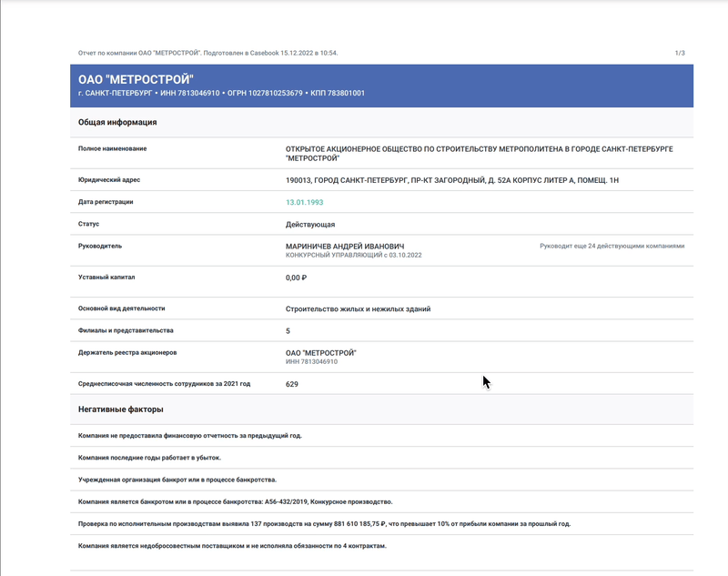Viewport: 728px width, 576px height.
Task: Select the branches count value 5
Action: coord(288,331)
